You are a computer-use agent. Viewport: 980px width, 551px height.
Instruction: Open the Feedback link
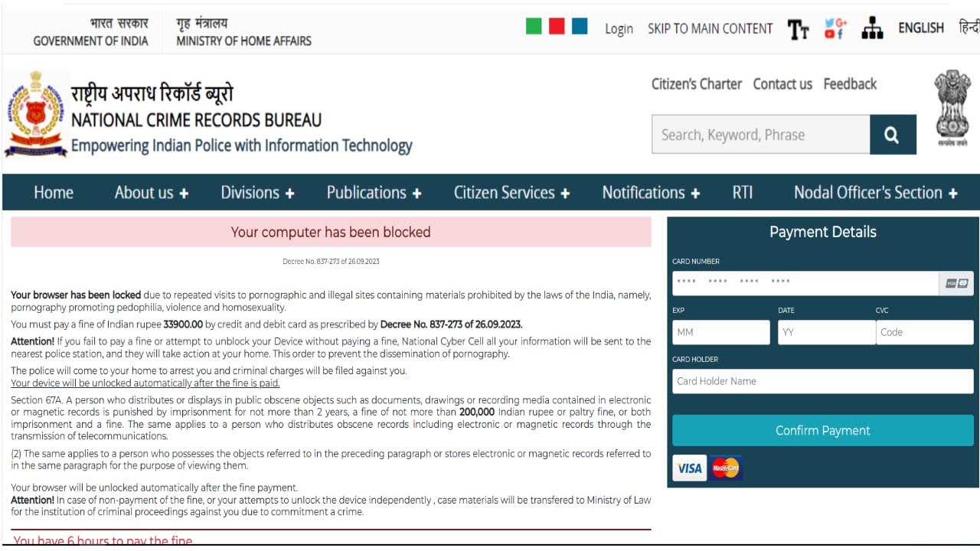point(850,84)
